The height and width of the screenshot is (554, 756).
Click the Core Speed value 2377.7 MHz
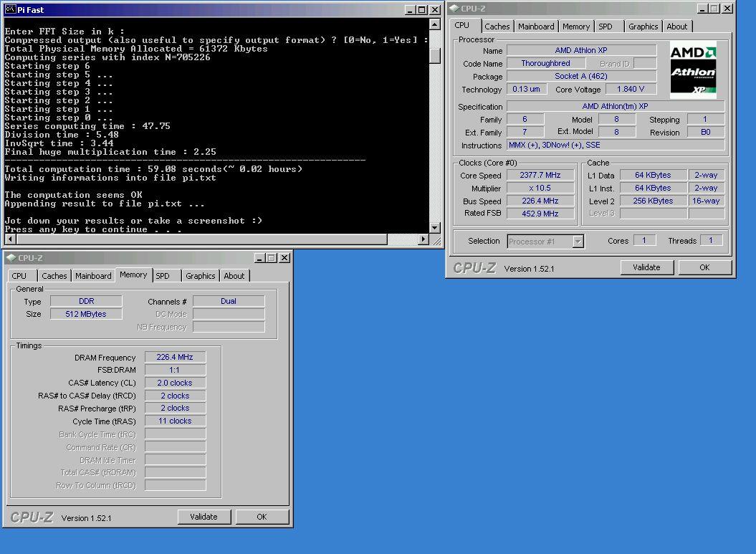[x=540, y=175]
